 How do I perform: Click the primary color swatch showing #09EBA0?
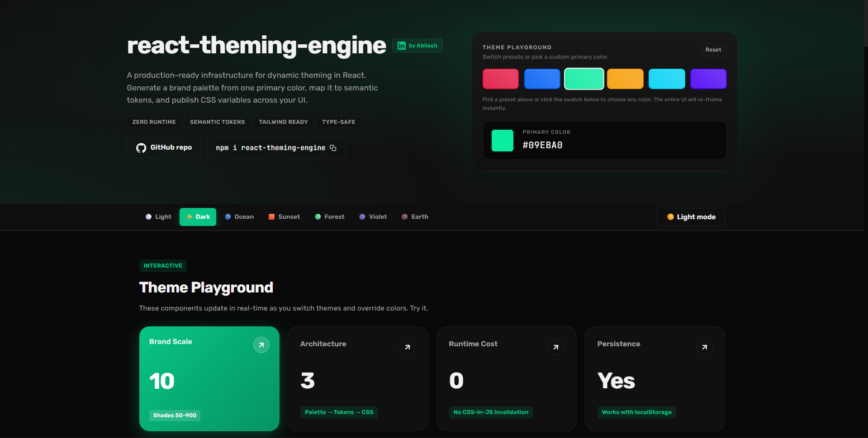502,140
